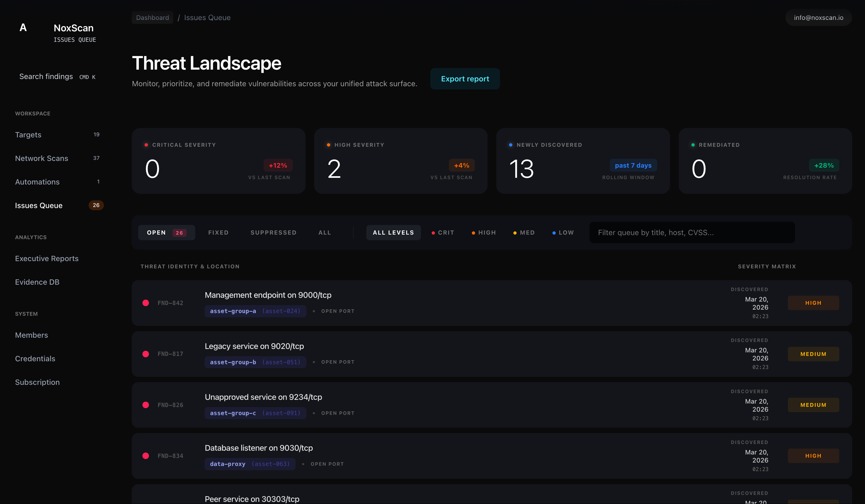Click the FND-817 identifier
This screenshot has height=504, width=865.
coord(170,353)
